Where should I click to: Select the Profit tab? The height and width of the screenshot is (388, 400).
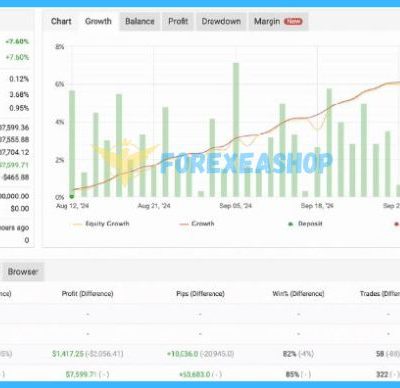point(178,21)
